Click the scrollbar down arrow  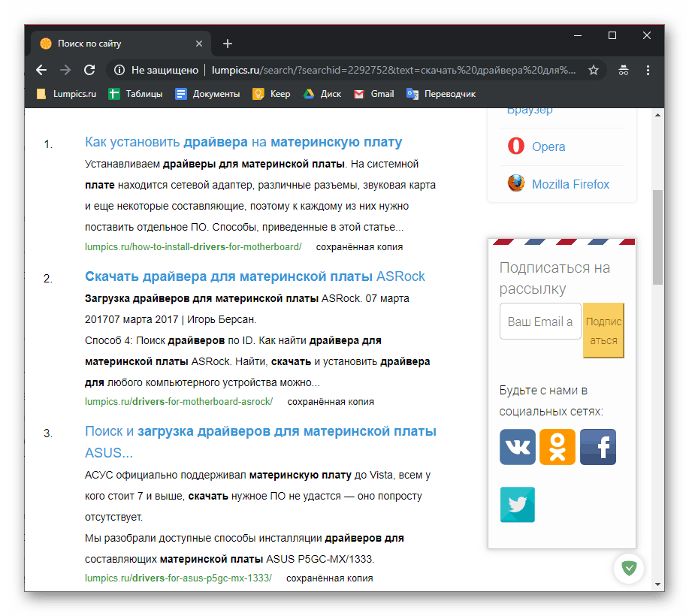[x=657, y=584]
